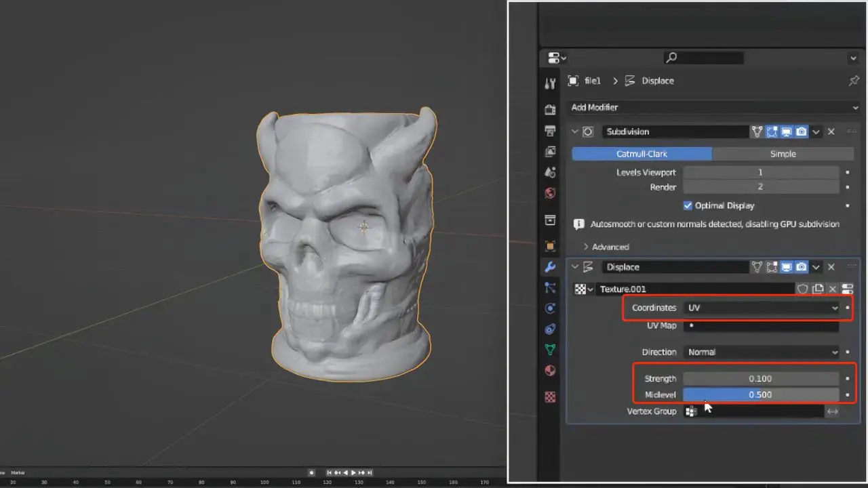Click the wrench Modifier properties tab
This screenshot has height=488, width=868.
point(550,267)
